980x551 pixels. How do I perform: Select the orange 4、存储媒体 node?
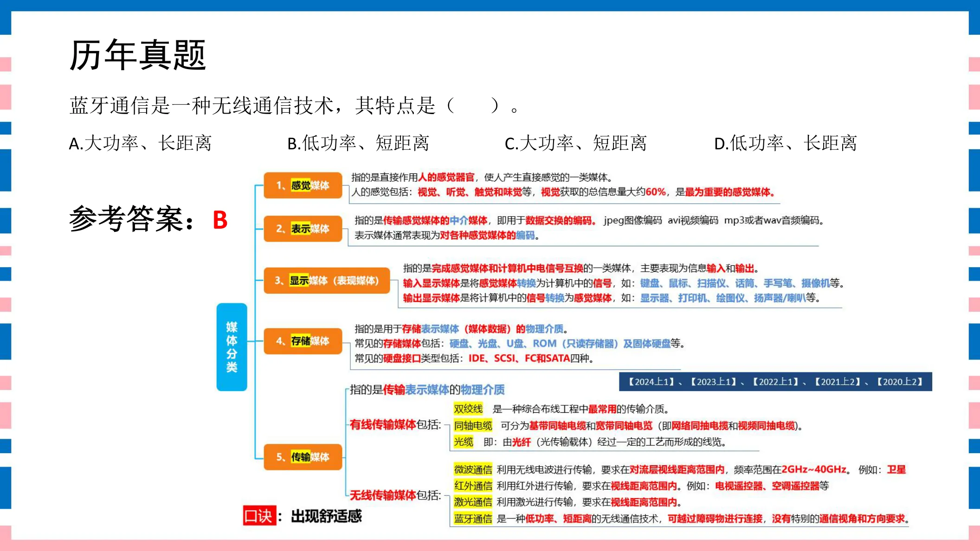pos(303,341)
